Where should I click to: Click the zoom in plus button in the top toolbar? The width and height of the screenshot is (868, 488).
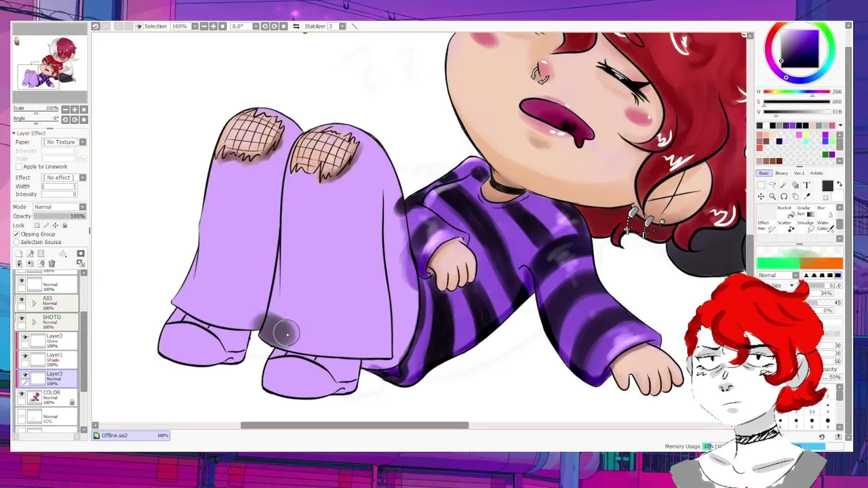point(213,26)
